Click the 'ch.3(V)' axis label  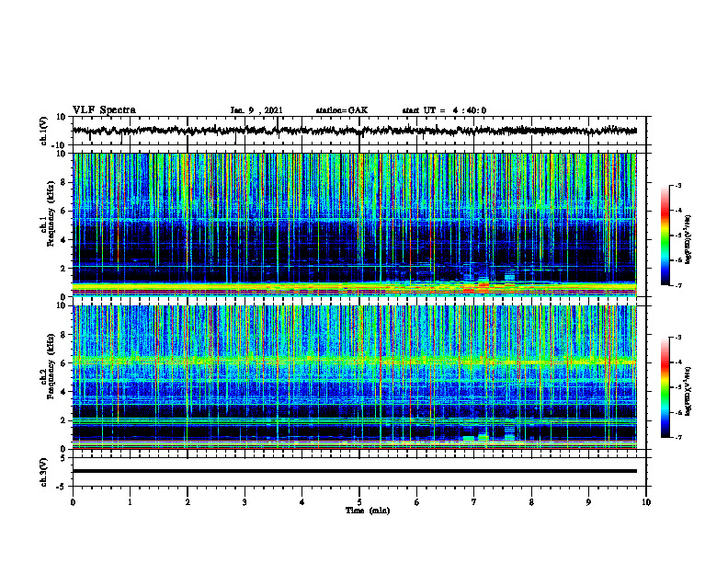pyautogui.click(x=44, y=472)
